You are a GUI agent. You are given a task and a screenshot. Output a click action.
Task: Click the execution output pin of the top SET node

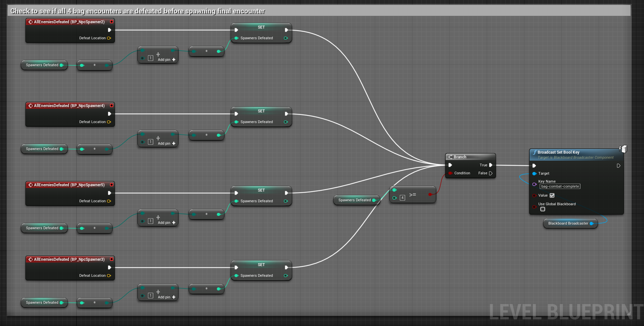coord(286,30)
